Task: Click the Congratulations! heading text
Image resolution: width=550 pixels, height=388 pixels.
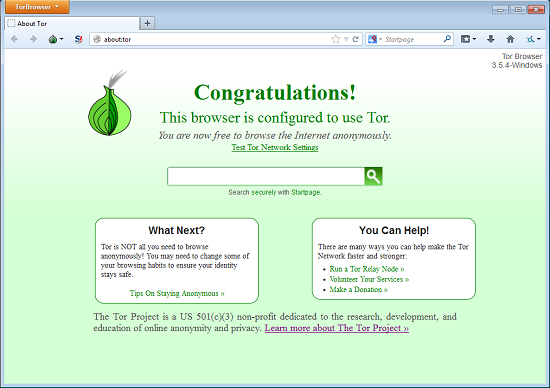Action: click(275, 93)
